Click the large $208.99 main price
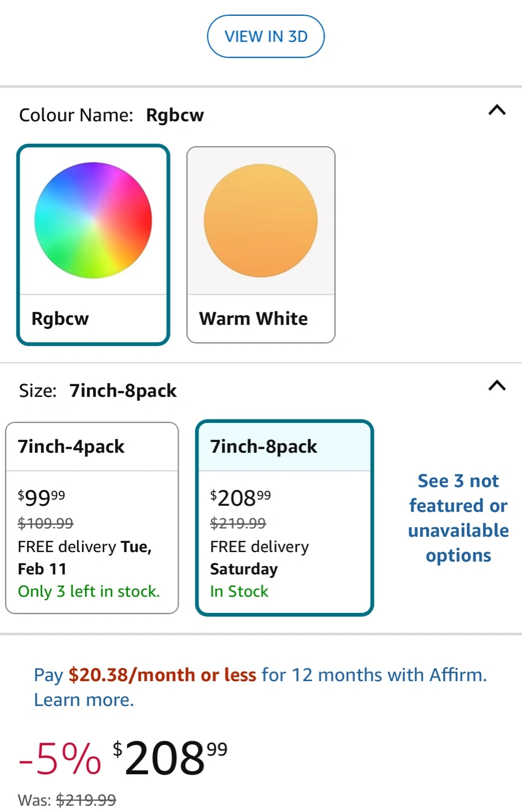The width and height of the screenshot is (522, 812). point(170,757)
